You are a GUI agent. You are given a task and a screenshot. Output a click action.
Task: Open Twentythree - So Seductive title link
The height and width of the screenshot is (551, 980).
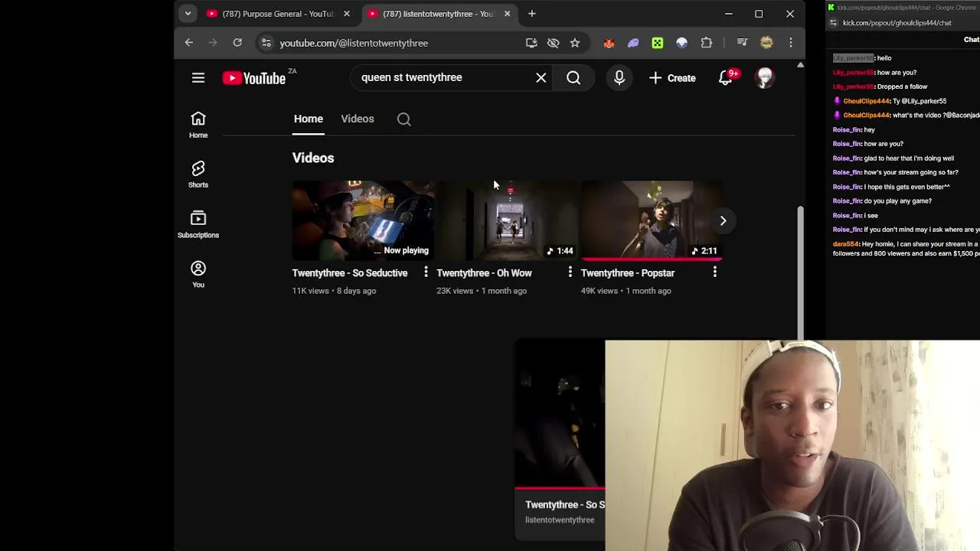[350, 272]
